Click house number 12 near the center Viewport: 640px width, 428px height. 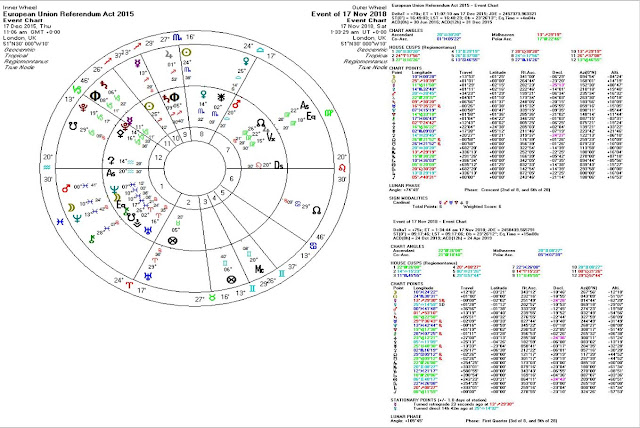[158, 157]
